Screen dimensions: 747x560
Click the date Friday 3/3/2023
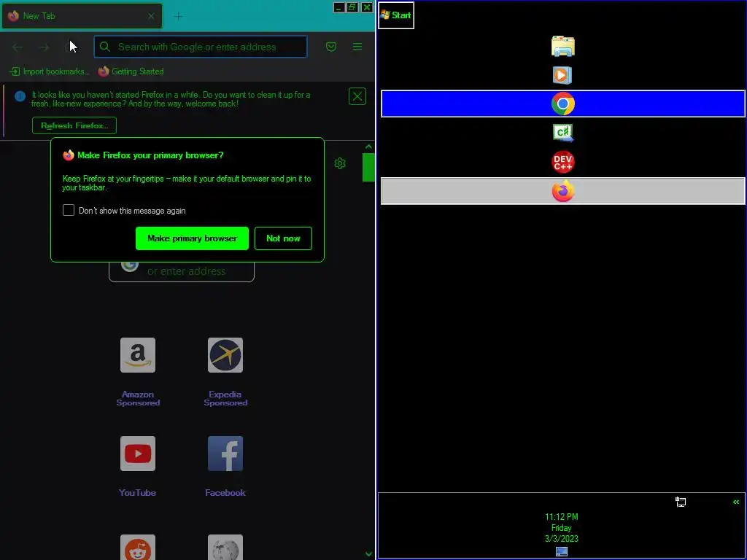[x=561, y=533]
